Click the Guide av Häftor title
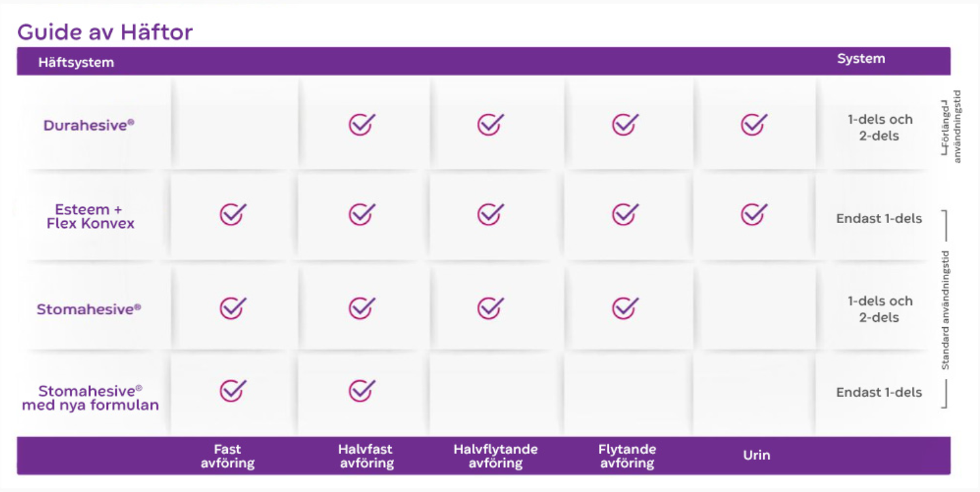The width and height of the screenshot is (980, 492). pyautogui.click(x=105, y=32)
